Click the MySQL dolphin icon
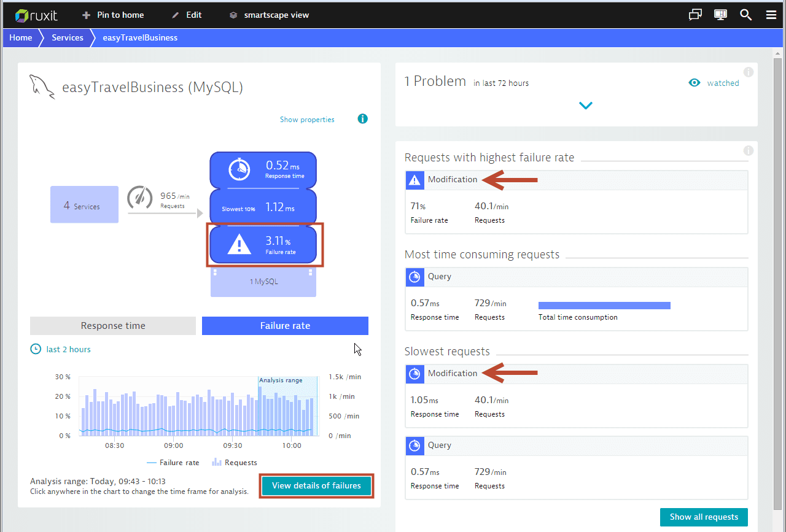This screenshot has width=786, height=532. click(x=42, y=87)
